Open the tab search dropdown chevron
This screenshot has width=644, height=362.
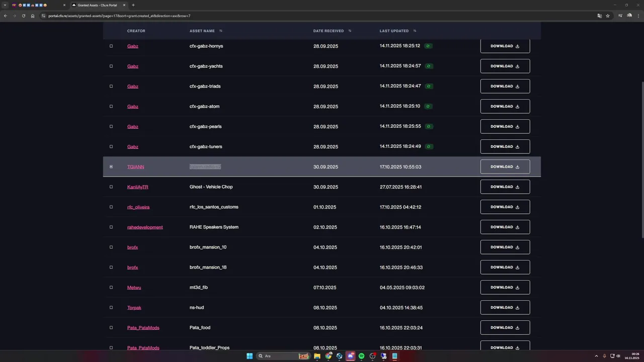point(5,5)
